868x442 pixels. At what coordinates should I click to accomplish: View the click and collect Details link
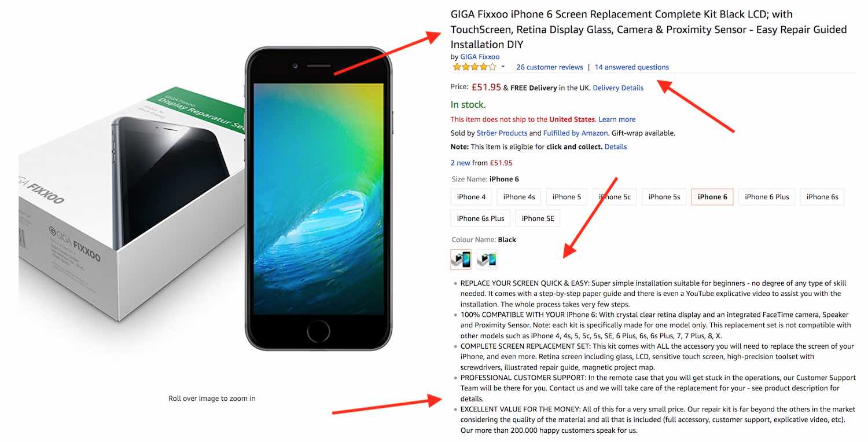click(x=616, y=147)
